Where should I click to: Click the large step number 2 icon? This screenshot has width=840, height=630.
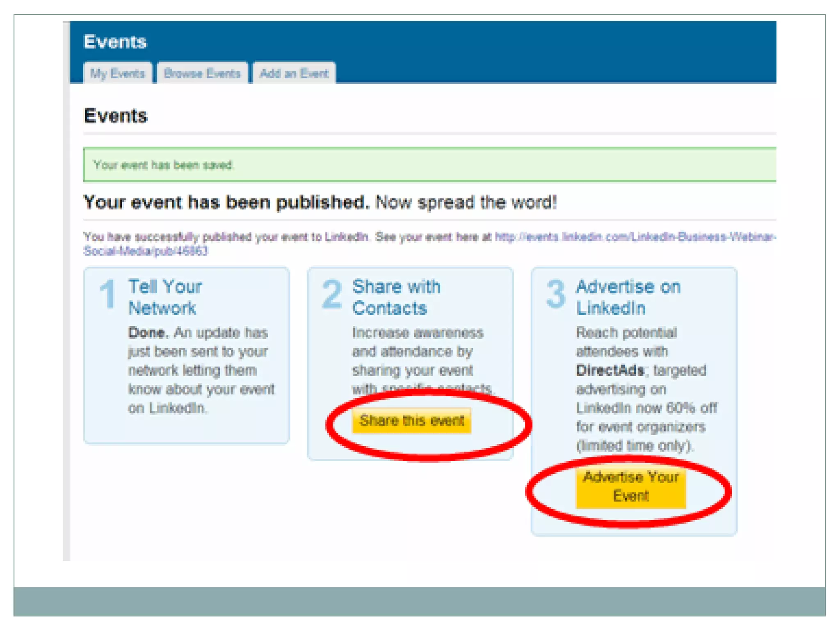[331, 294]
